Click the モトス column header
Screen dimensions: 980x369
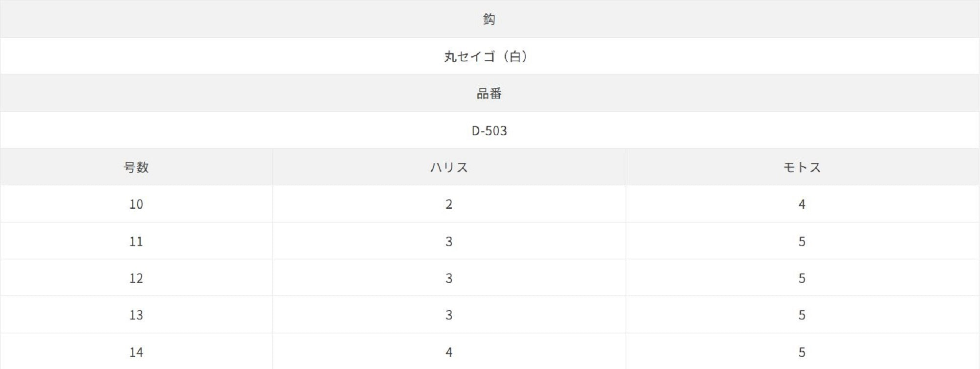click(x=802, y=168)
